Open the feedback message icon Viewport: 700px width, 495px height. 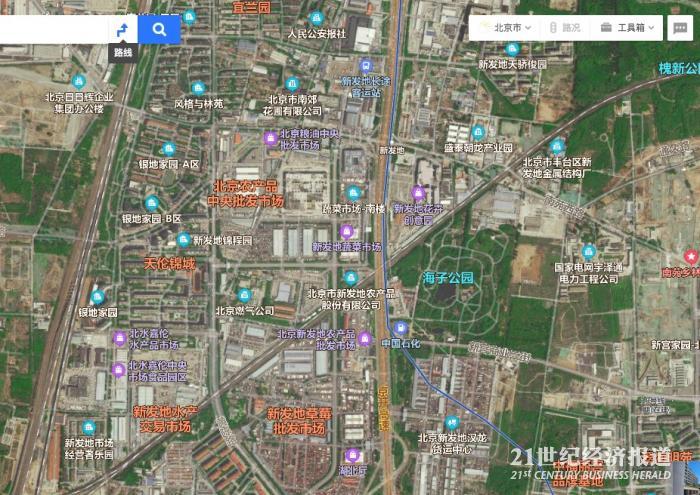click(x=680, y=28)
